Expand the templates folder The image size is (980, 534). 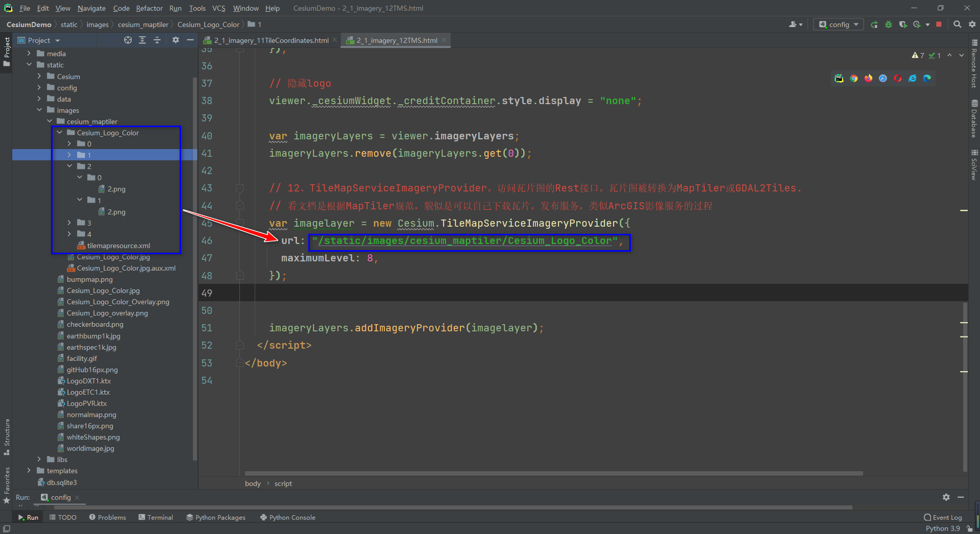coord(29,471)
